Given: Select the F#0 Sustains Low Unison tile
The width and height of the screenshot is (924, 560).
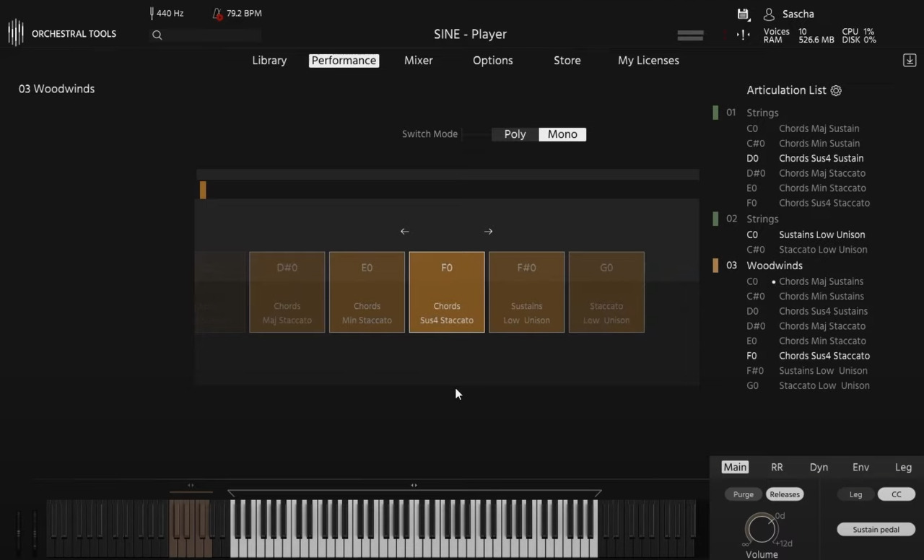Looking at the screenshot, I should point(526,292).
